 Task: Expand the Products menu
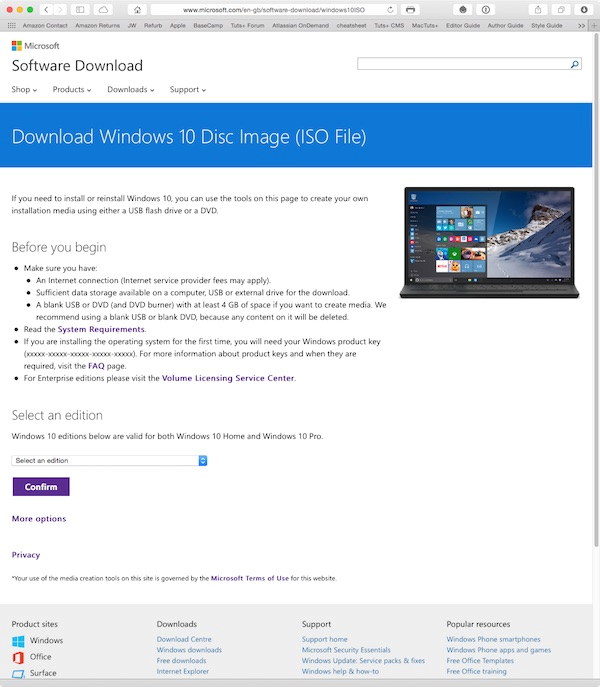tap(72, 89)
